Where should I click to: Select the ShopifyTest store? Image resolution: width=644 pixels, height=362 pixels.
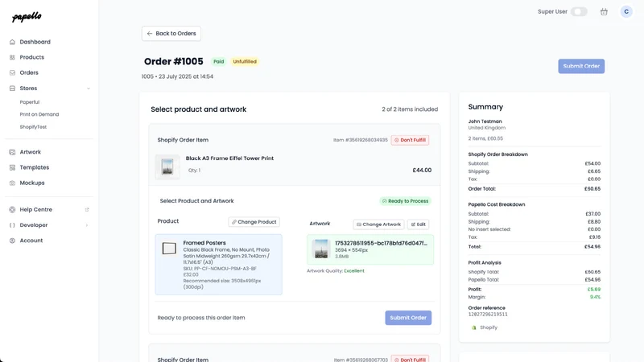coord(33,127)
